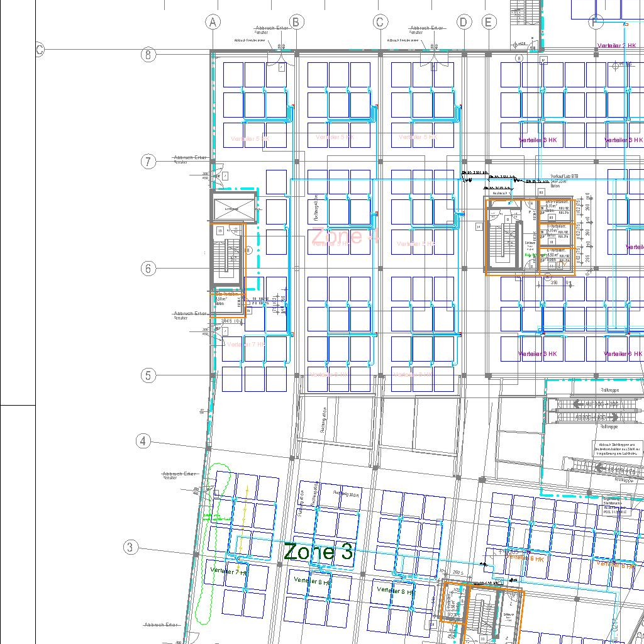This screenshot has width=644, height=644.
Task: Click grid axis bubble A
Action: (x=213, y=23)
